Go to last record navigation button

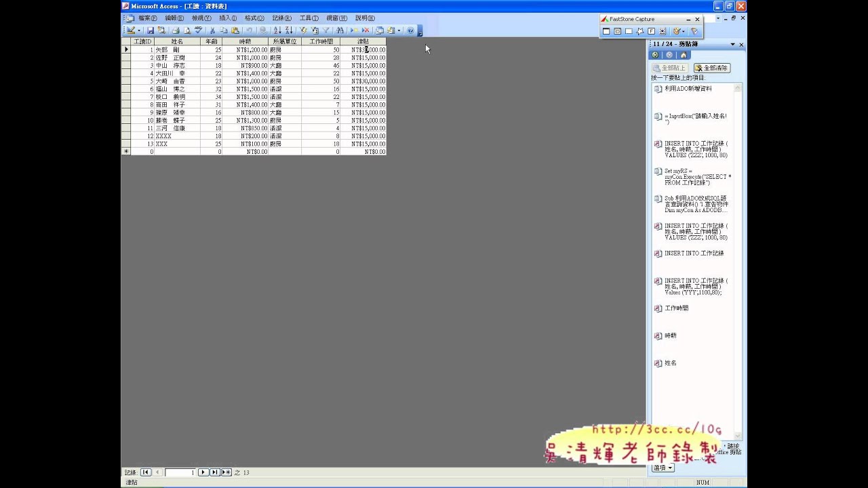click(x=214, y=472)
